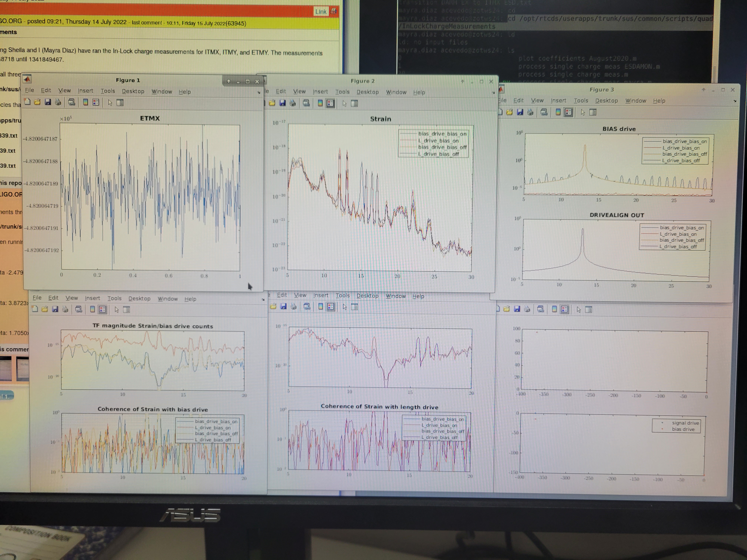Open Property Inspector in signal drive figure toolbar
This screenshot has height=560, width=747.
click(588, 309)
